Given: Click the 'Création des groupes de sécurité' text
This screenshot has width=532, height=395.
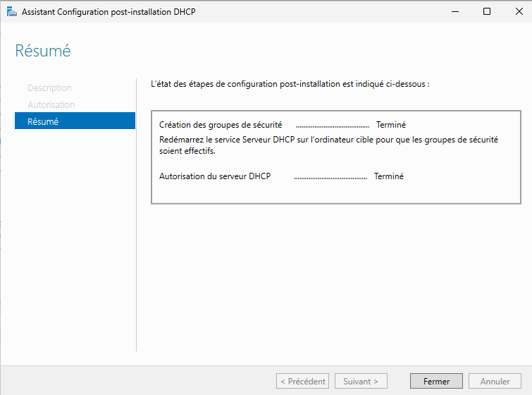Looking at the screenshot, I should pos(221,125).
